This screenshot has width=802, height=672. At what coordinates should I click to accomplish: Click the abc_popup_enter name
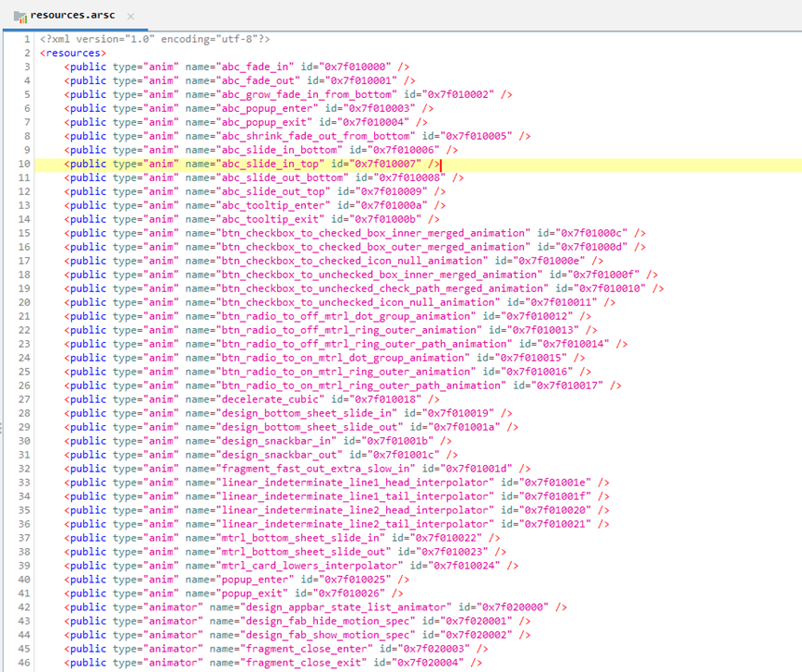pos(267,108)
